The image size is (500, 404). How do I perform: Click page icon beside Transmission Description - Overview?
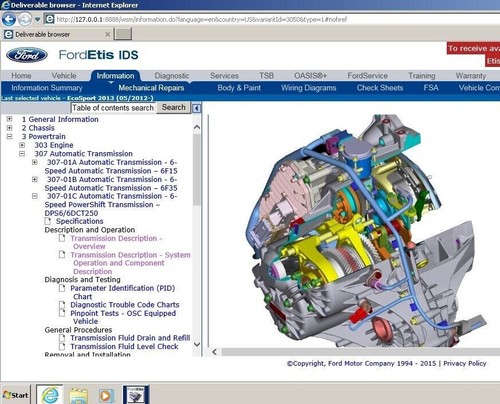tap(62, 238)
